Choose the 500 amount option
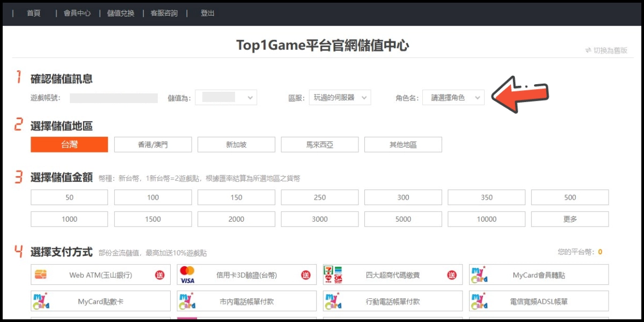This screenshot has width=644, height=322. click(x=570, y=197)
